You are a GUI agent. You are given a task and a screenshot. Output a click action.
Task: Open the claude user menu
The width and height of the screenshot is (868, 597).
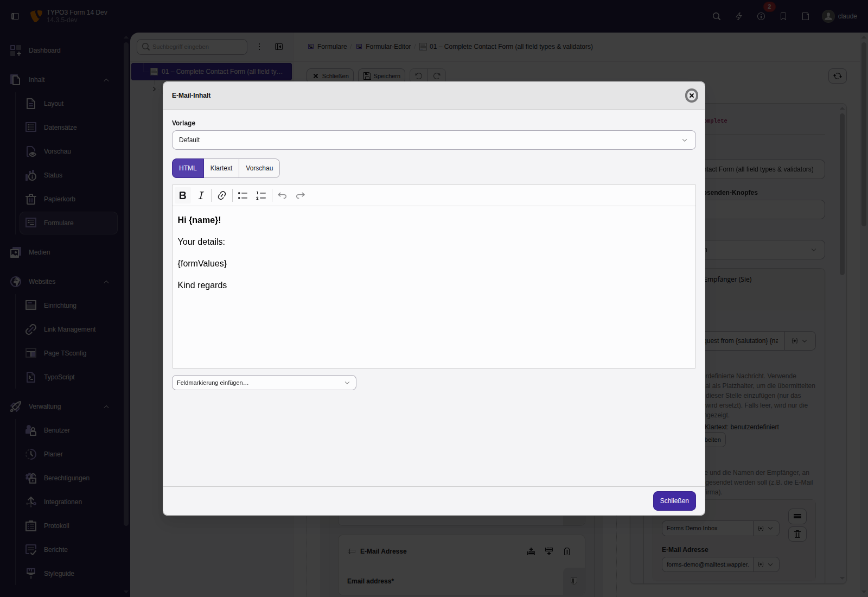840,16
